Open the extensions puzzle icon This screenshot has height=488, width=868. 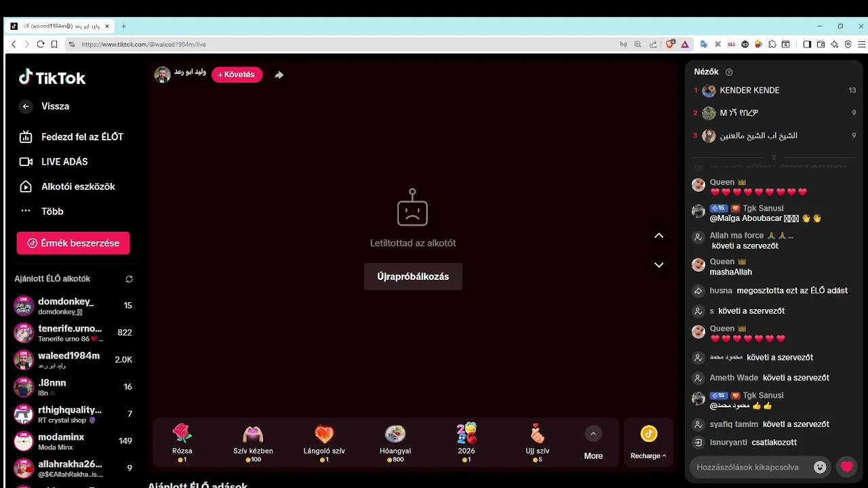[772, 44]
